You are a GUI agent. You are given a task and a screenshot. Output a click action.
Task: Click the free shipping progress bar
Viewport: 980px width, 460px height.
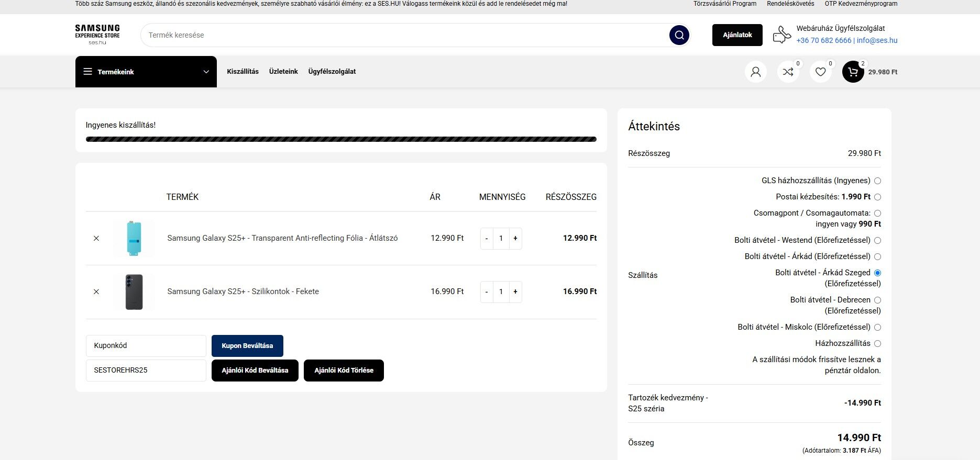click(341, 139)
